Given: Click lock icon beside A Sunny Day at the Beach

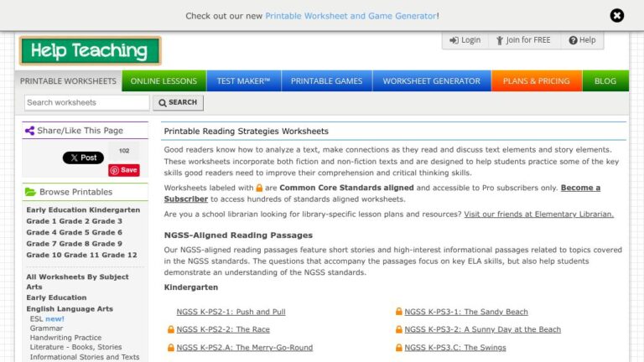Looking at the screenshot, I should pyautogui.click(x=399, y=329).
